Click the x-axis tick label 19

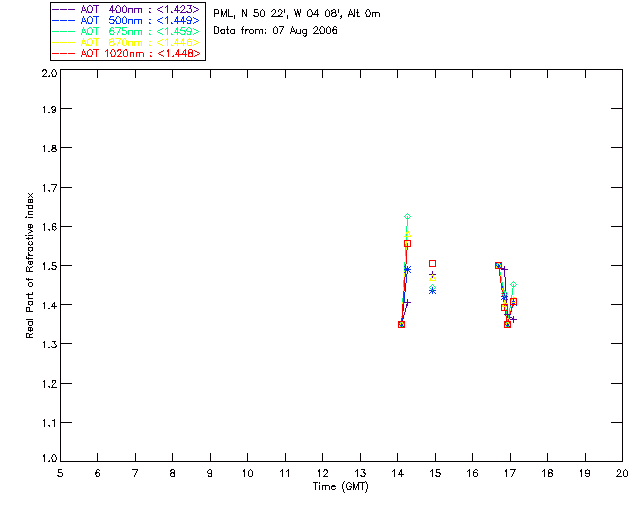[x=585, y=473]
